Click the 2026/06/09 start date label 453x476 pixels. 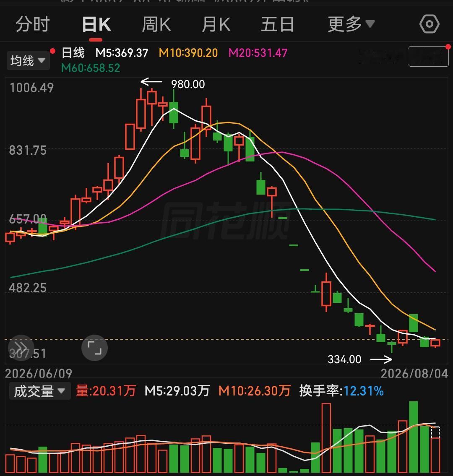39,374
